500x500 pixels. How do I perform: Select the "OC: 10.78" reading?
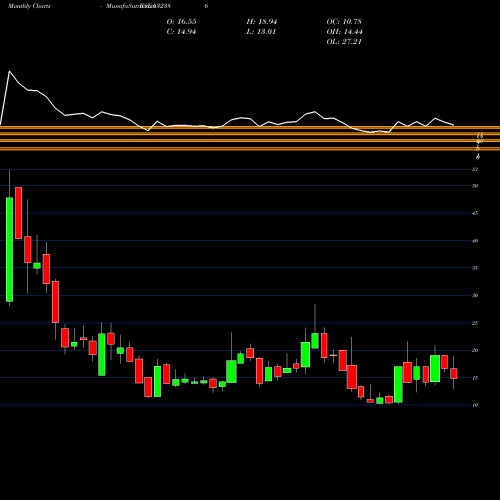click(344, 22)
